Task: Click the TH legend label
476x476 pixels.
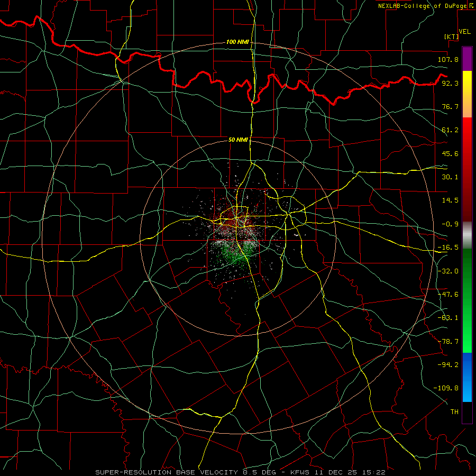Action: coord(454,412)
